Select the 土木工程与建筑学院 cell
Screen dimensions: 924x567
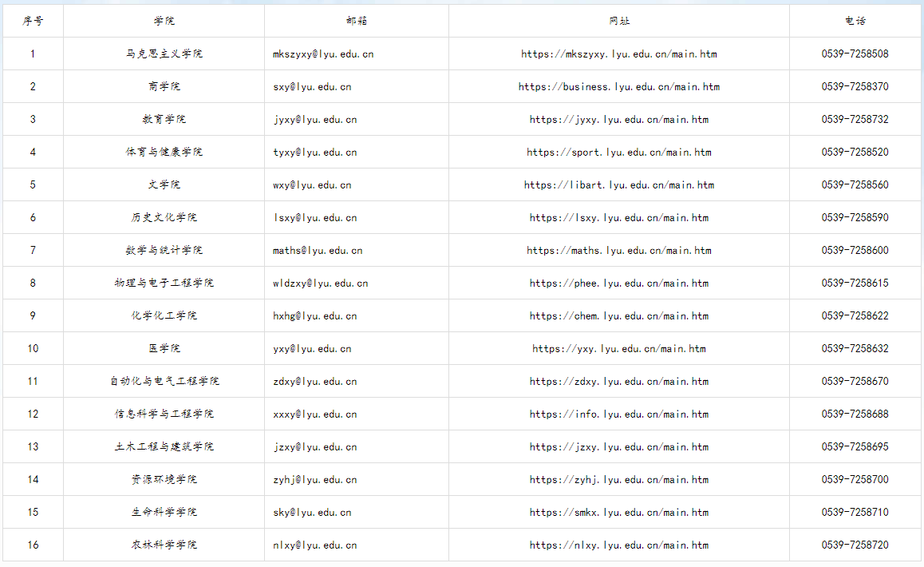(x=164, y=446)
